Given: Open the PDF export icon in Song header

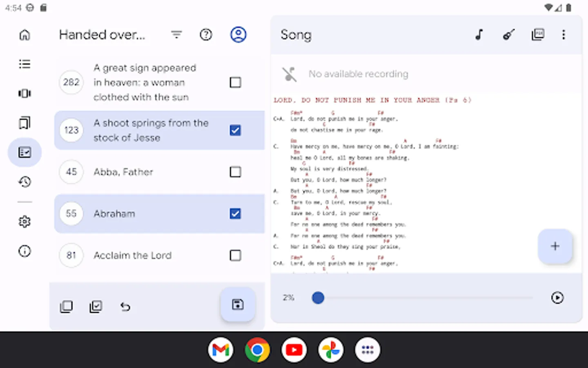Looking at the screenshot, I should 538,35.
